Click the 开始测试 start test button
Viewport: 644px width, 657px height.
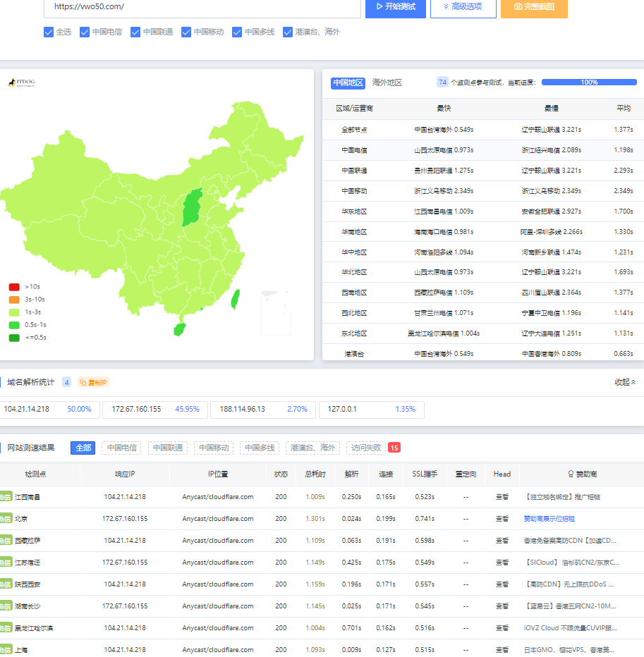pos(396,7)
